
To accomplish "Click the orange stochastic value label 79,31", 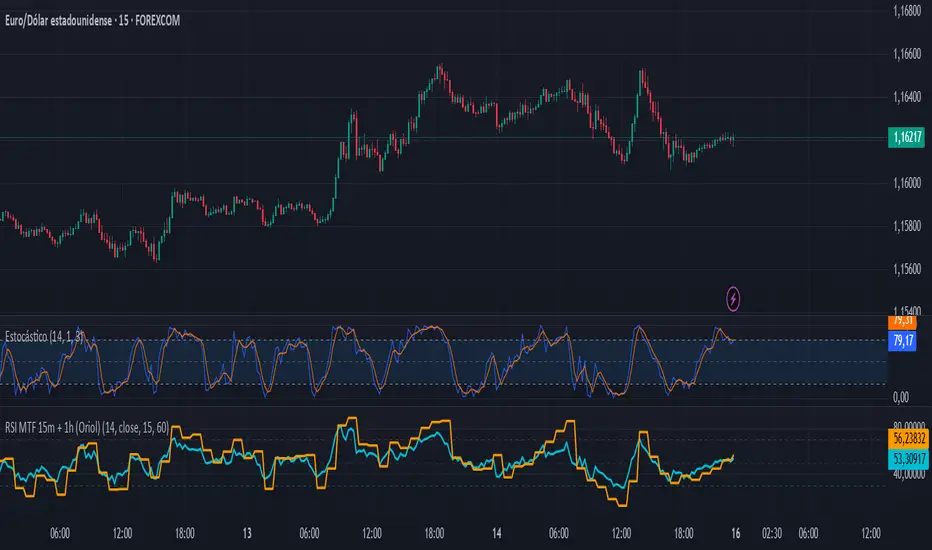I will pyautogui.click(x=902, y=322).
